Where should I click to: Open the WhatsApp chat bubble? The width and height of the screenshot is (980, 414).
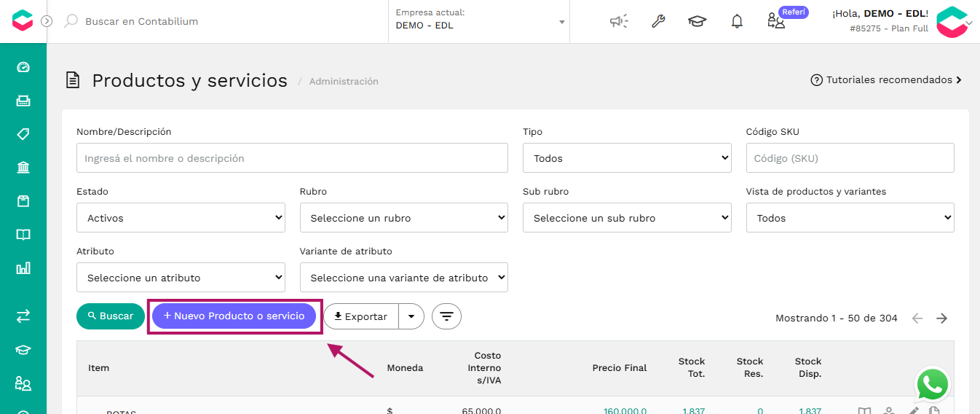coord(933,385)
